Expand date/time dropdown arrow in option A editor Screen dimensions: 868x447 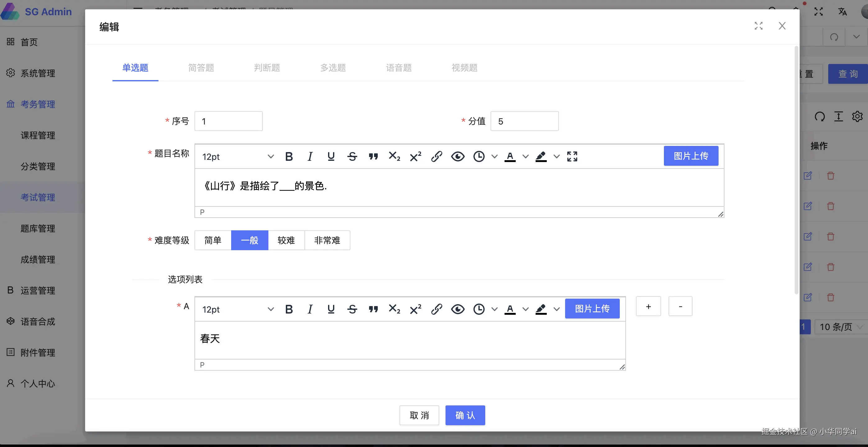tap(494, 309)
